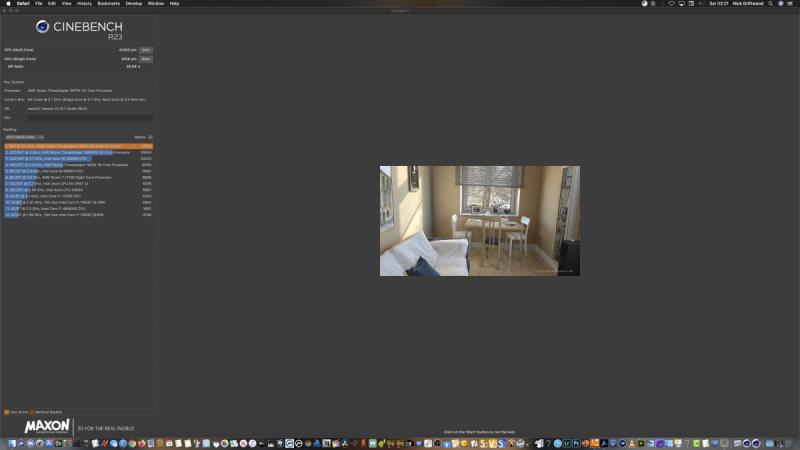The image size is (800, 450).
Task: Click the Cinebench R23 logo
Action: coord(79,30)
